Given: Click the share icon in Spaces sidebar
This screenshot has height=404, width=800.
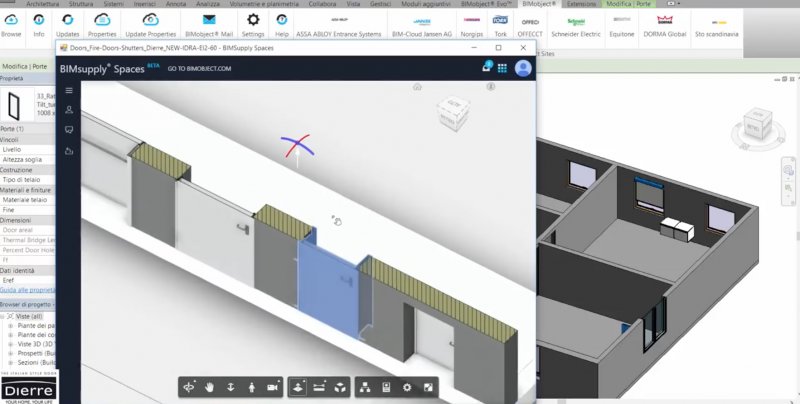Looking at the screenshot, I should pos(69,151).
